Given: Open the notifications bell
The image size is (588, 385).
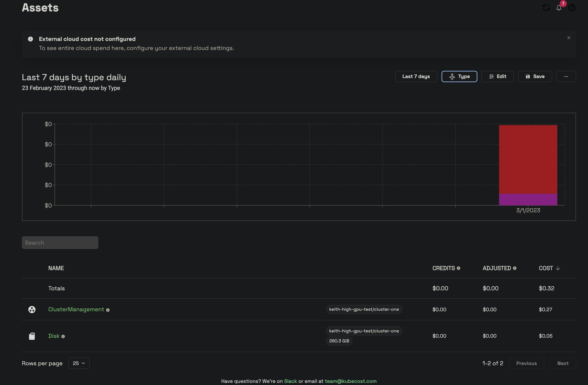Looking at the screenshot, I should click(559, 8).
